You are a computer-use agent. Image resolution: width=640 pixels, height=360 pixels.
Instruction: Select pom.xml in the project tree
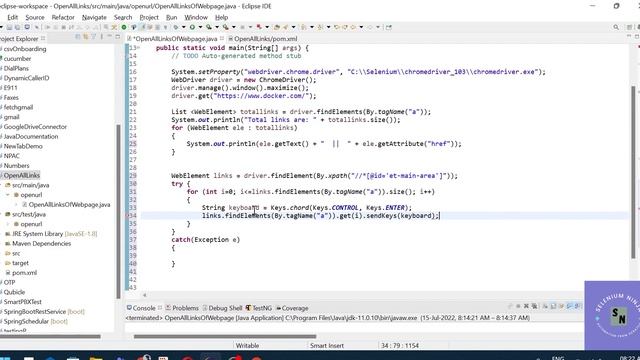pos(21,273)
